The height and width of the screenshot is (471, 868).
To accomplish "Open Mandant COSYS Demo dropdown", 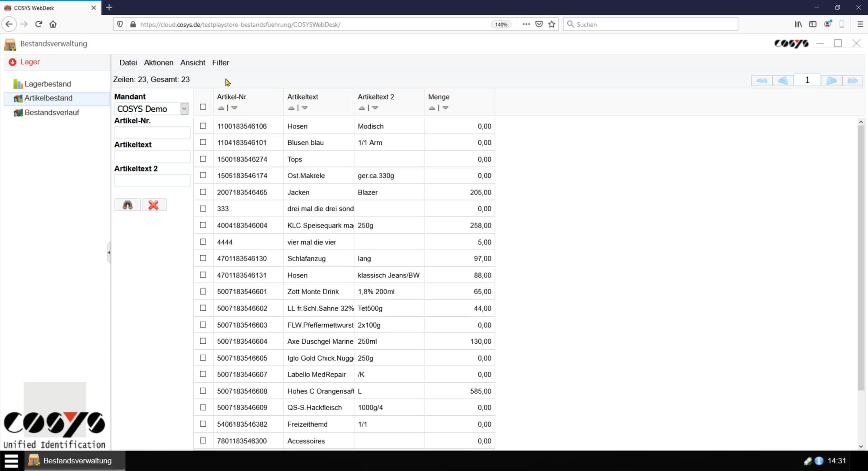I will coord(151,109).
